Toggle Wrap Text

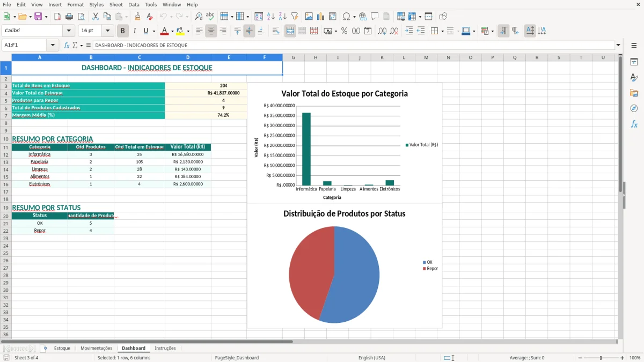click(x=276, y=31)
